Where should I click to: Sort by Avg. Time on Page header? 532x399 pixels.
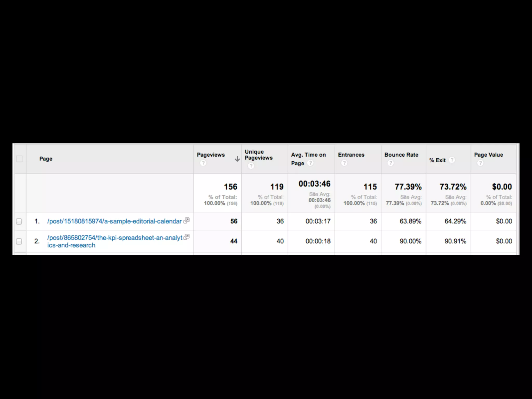[308, 159]
